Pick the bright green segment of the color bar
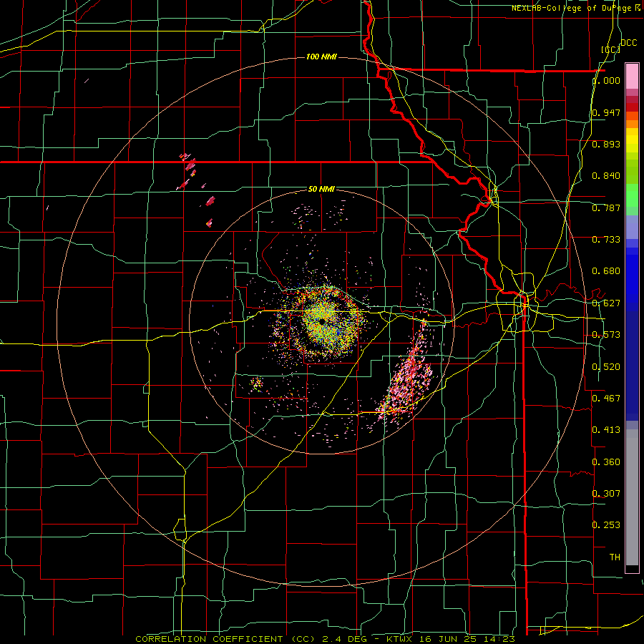The height and width of the screenshot is (644, 644). (632, 195)
